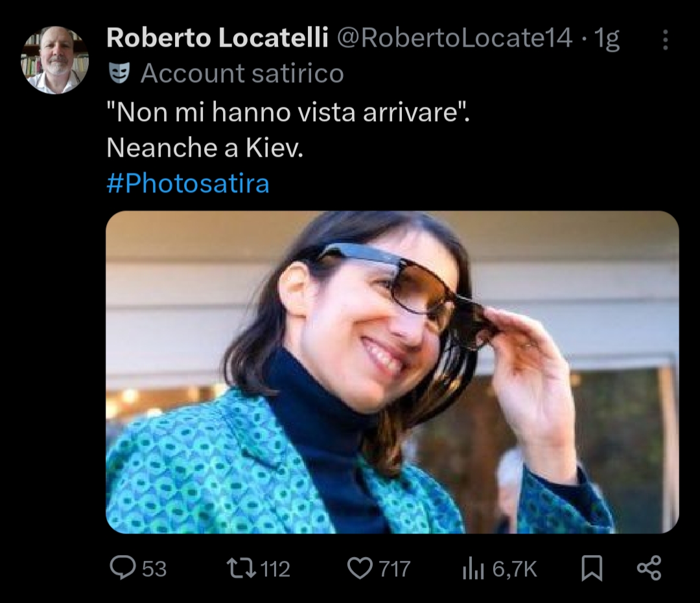Click the 717 likes count
Image resolution: width=700 pixels, height=603 pixels.
[394, 569]
